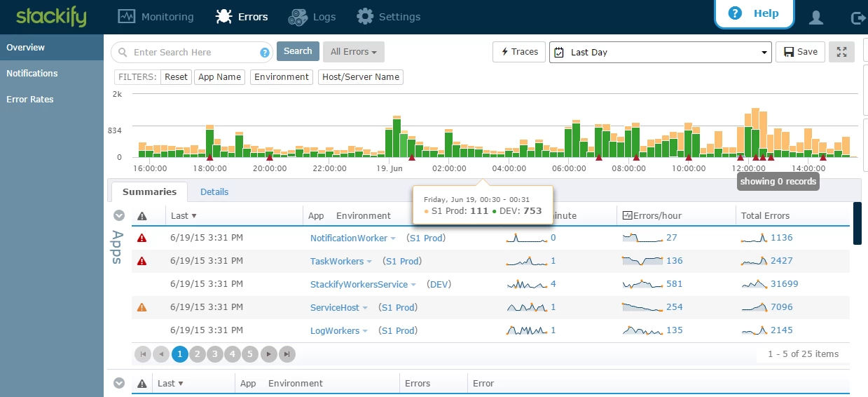Click the Environment filter
The image size is (868, 397).
click(282, 77)
